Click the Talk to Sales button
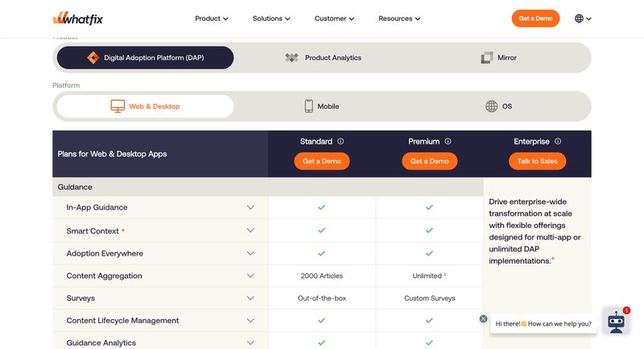This screenshot has width=644, height=349. pyautogui.click(x=537, y=161)
